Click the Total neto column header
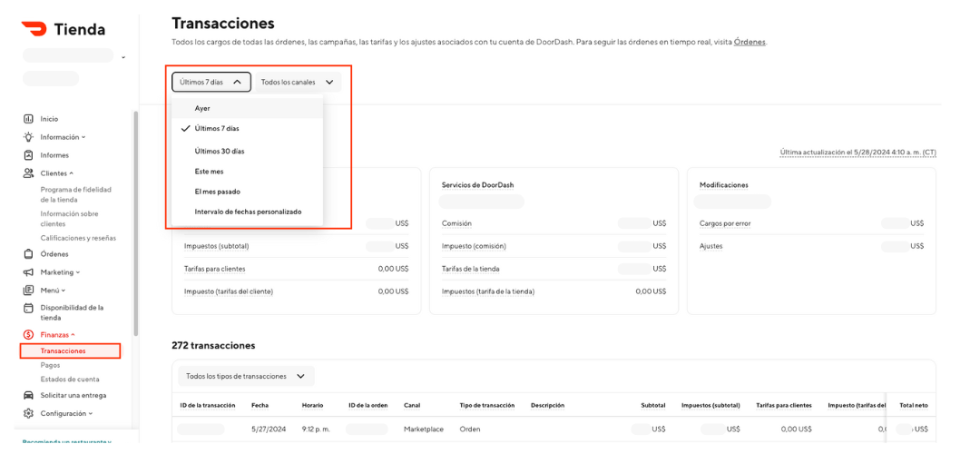 [x=914, y=405]
